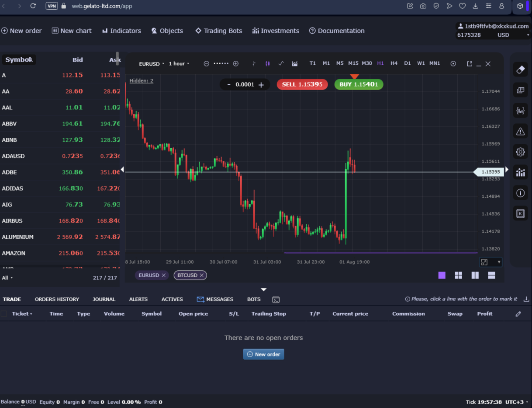Open the Objects menu

coord(167,31)
